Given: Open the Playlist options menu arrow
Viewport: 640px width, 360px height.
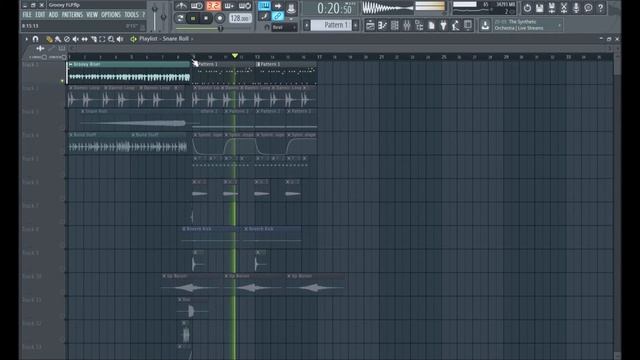Looking at the screenshot, I should coord(27,39).
